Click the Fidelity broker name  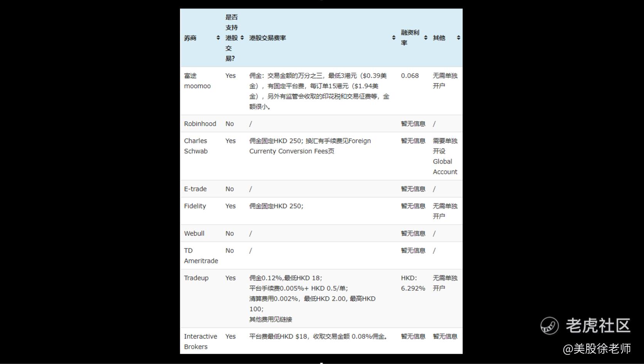[x=195, y=206]
